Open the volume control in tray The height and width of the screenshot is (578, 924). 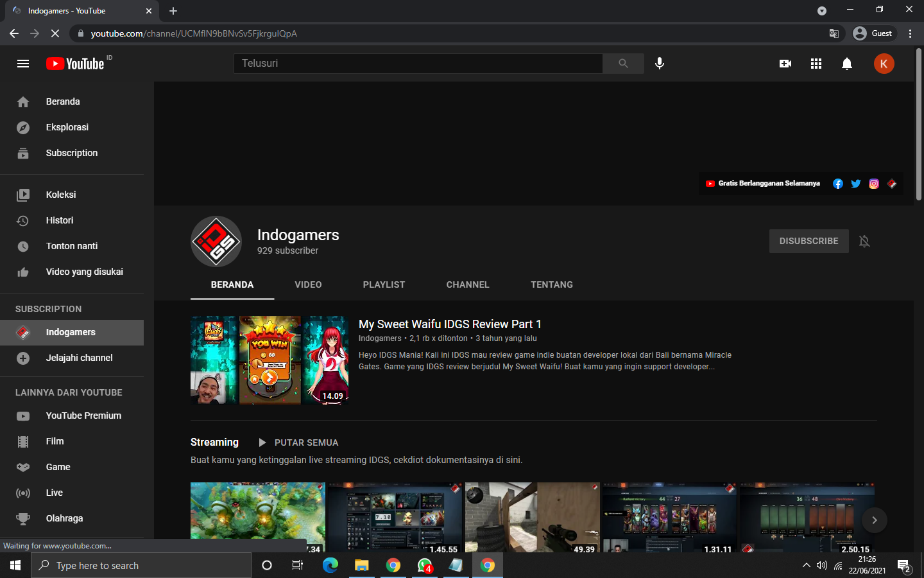[x=822, y=566]
